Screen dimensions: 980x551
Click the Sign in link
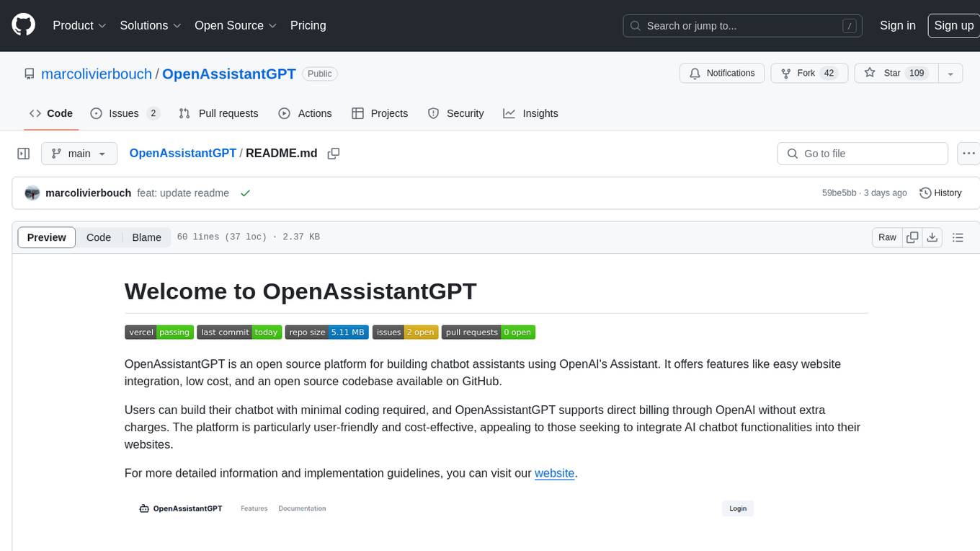pyautogui.click(x=897, y=25)
